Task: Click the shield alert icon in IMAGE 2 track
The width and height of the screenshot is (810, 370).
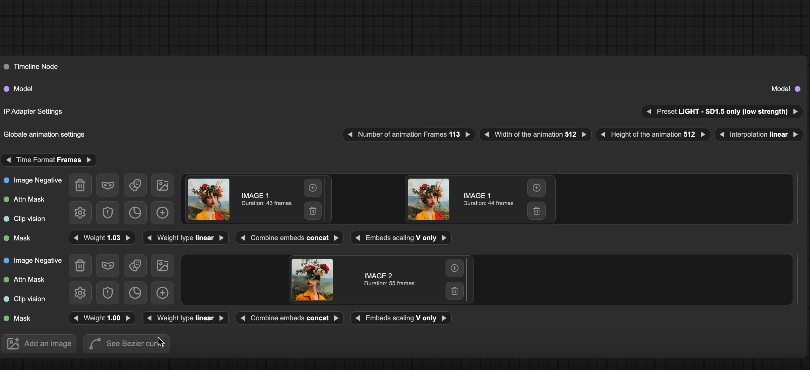Action: coord(107,293)
